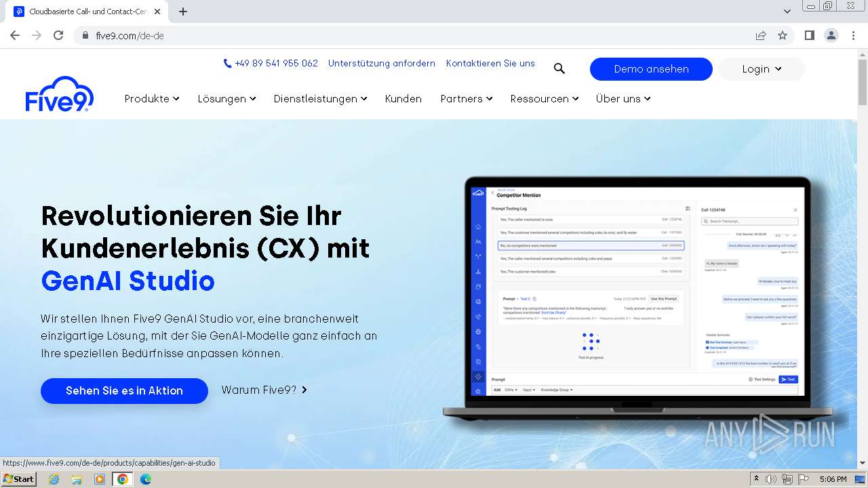Open Unterstützung anfordern link
Viewport: 868px width, 488px height.
382,63
